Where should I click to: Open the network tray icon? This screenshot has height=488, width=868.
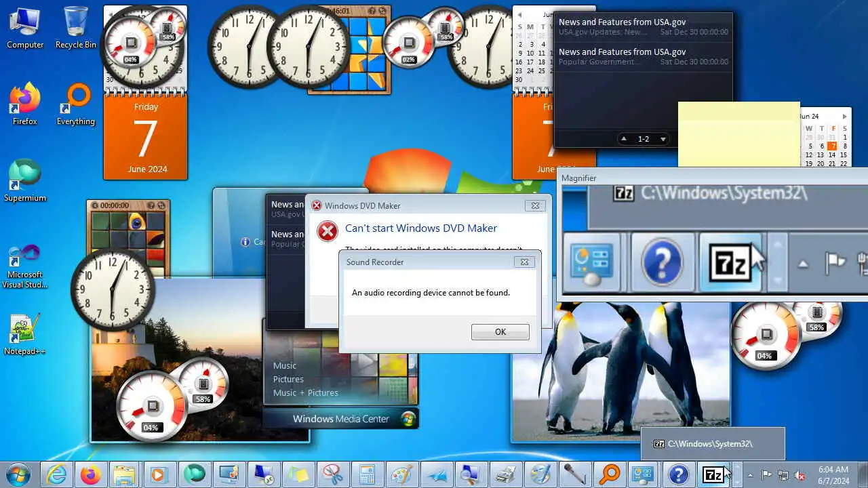pyautogui.click(x=783, y=475)
